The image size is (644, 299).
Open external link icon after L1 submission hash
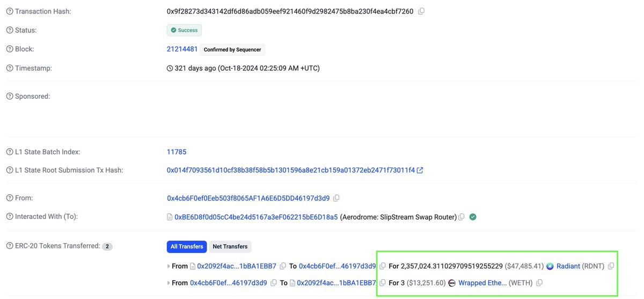coord(420,170)
